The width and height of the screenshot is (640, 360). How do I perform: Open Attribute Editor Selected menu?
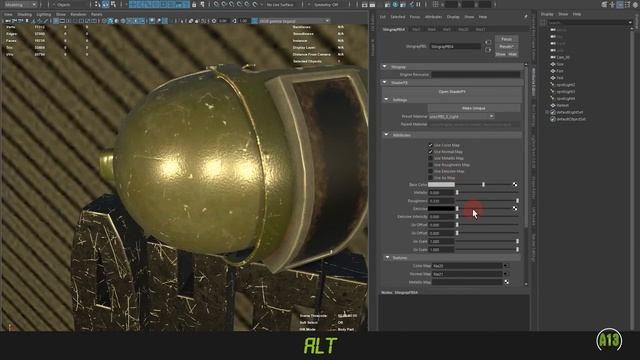(398, 17)
